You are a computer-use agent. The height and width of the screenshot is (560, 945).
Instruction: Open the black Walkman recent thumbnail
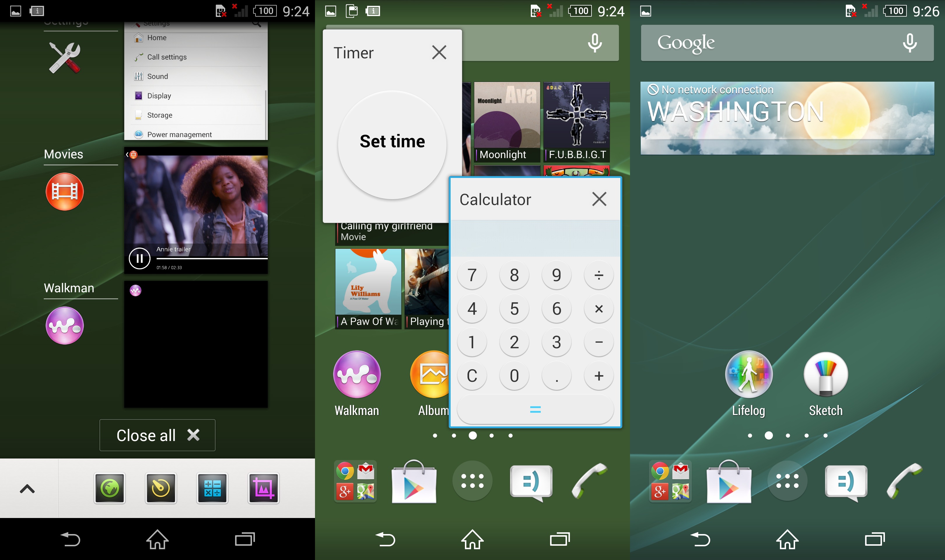(x=196, y=344)
